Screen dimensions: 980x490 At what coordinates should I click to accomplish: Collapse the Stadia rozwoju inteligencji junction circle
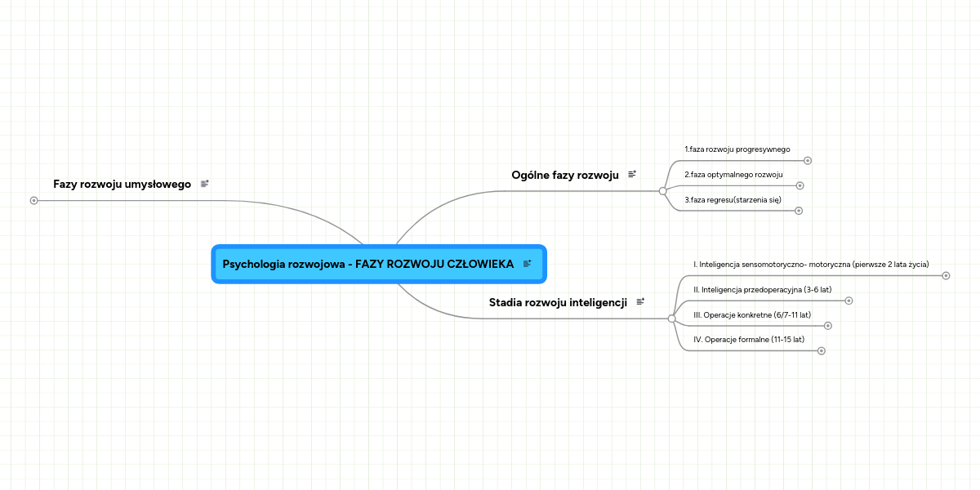point(671,318)
